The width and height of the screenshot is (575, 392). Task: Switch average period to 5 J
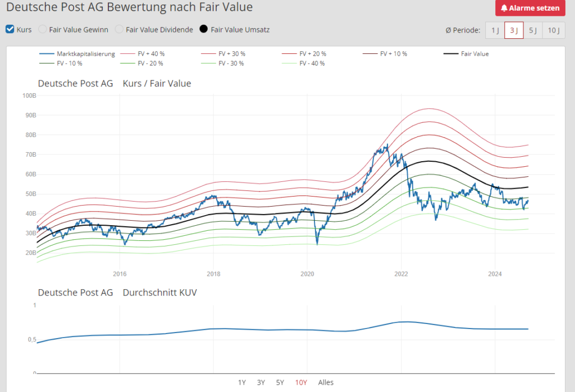pyautogui.click(x=533, y=30)
